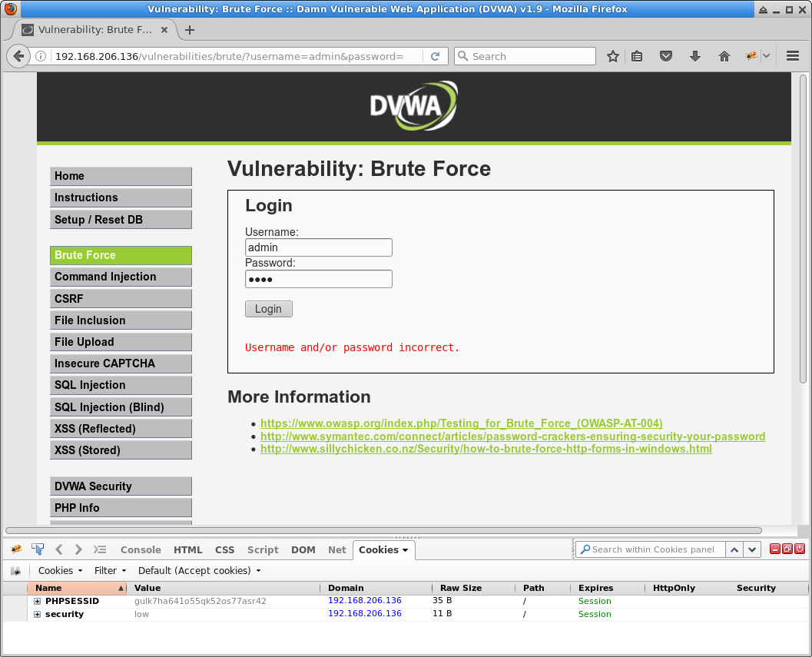812x657 pixels.
Task: Switch to the DOM tab in Firebug
Action: click(303, 549)
